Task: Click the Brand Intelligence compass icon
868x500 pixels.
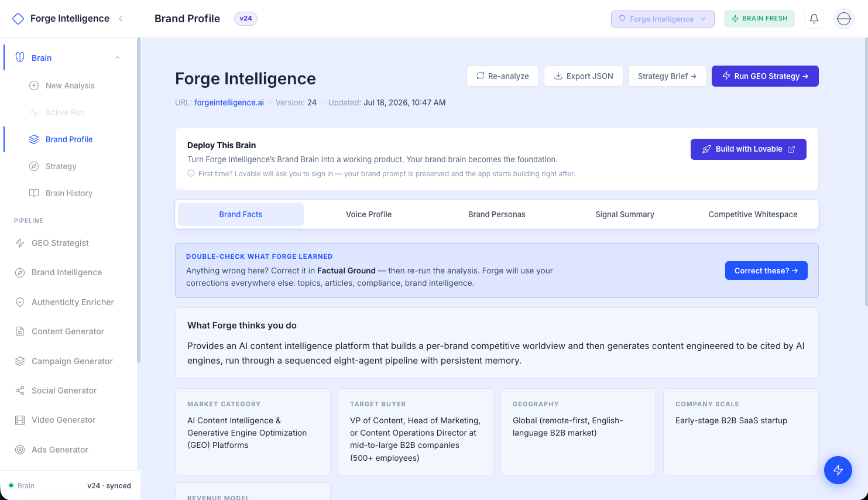Action: [20, 272]
